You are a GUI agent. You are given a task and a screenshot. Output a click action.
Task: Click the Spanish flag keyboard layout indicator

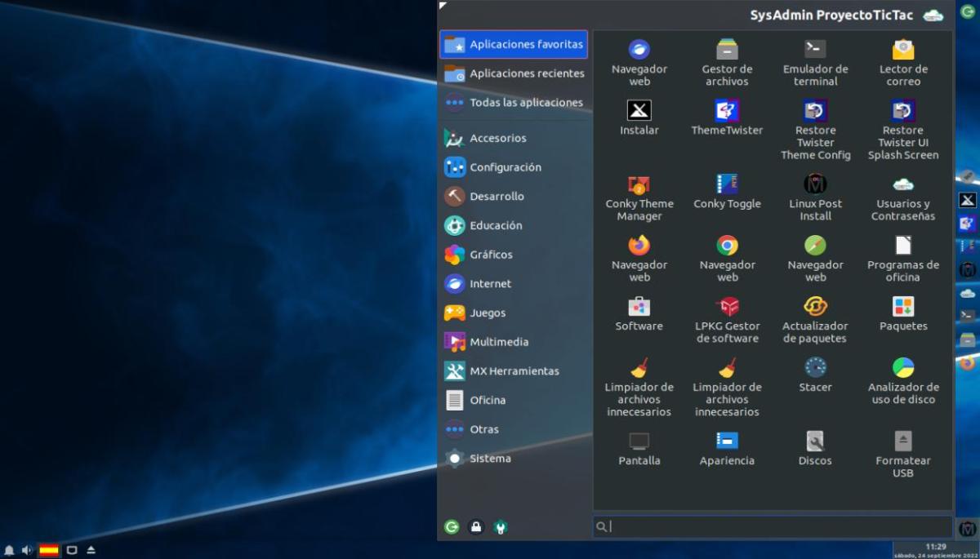[x=49, y=550]
